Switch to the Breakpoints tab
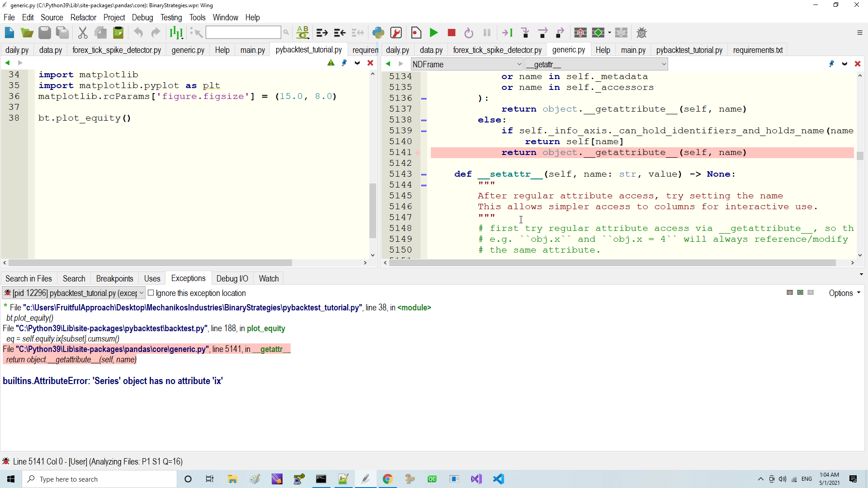The height and width of the screenshot is (488, 868). point(114,278)
